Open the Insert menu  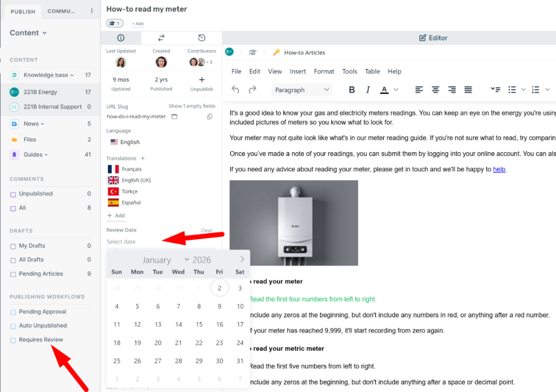(x=297, y=71)
